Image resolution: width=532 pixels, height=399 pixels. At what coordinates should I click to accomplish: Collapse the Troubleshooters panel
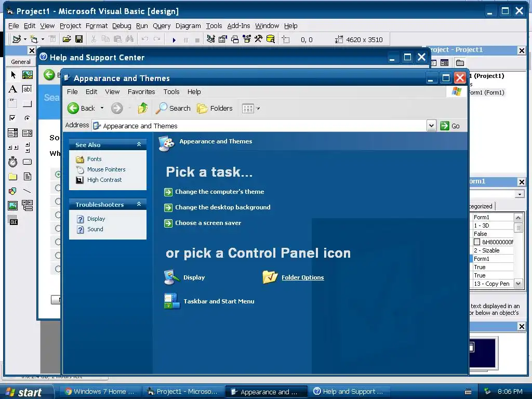pos(139,204)
